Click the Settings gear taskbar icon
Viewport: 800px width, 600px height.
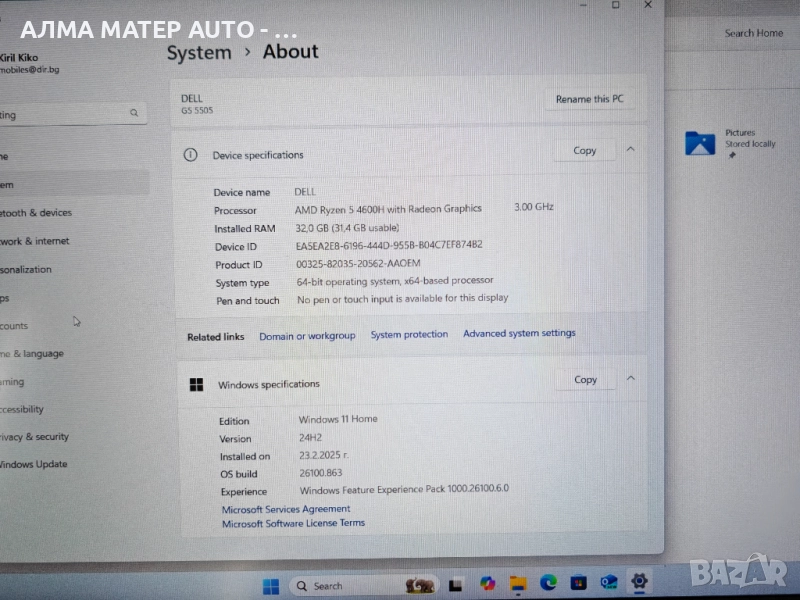coord(639,581)
